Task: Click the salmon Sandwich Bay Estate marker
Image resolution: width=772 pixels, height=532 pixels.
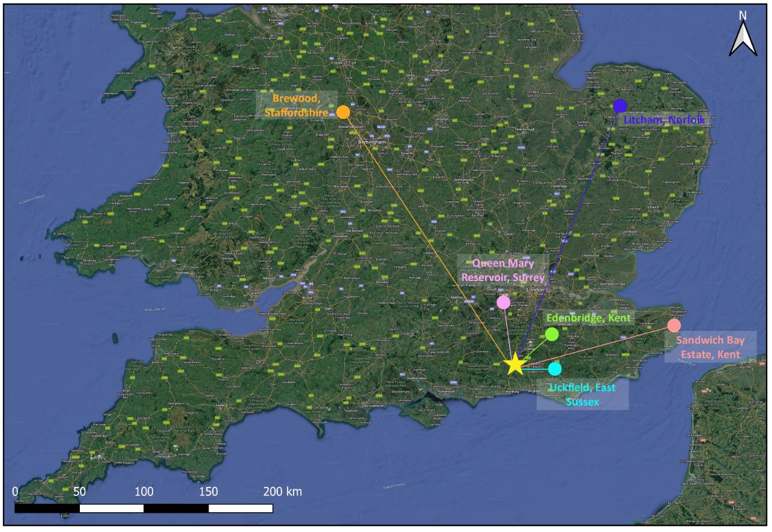Action: coord(674,325)
